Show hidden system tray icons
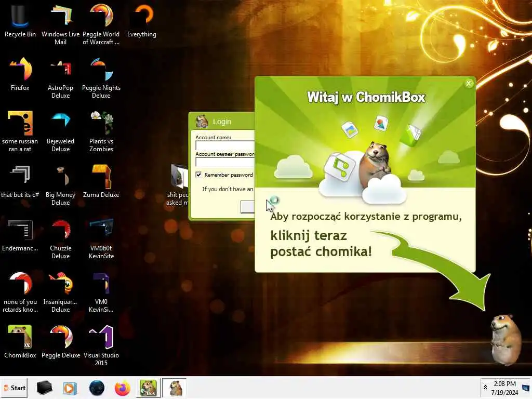532x399 pixels. (485, 388)
